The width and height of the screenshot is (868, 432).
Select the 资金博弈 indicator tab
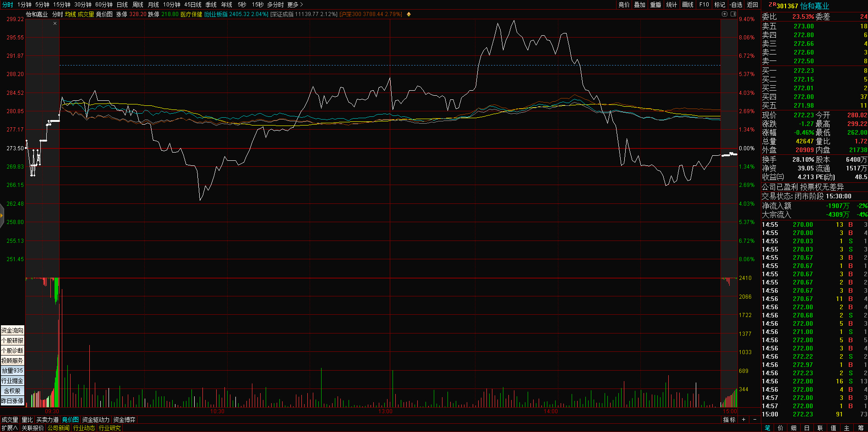124,420
